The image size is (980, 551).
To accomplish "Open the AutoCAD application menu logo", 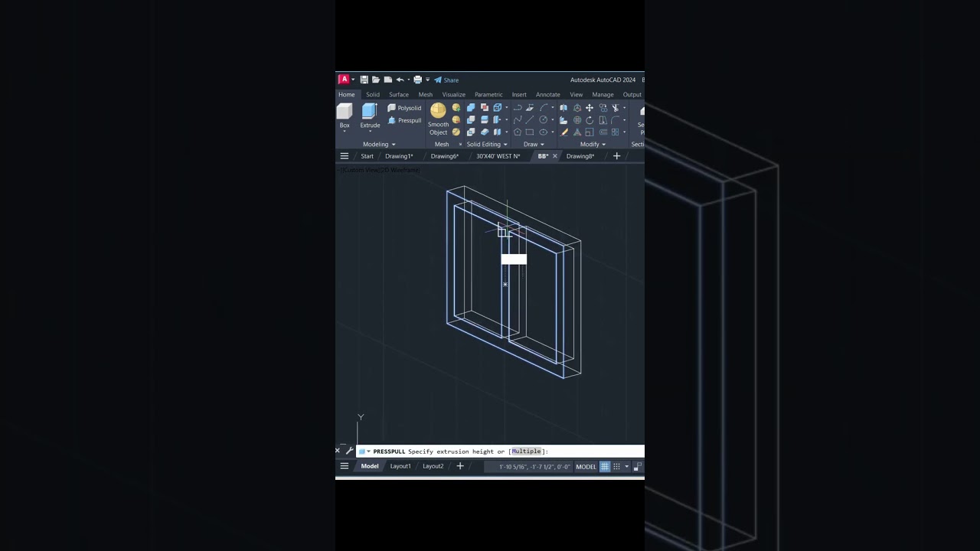I will (345, 80).
